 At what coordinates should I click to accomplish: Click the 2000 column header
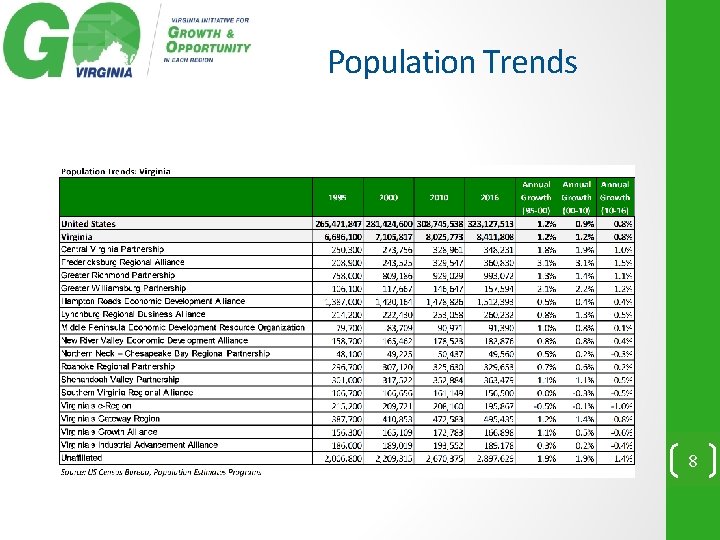click(x=388, y=197)
